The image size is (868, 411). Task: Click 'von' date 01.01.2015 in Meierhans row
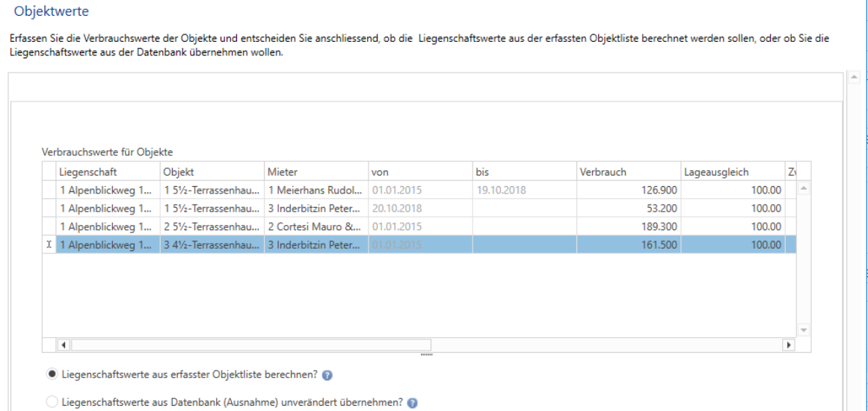[420, 191]
